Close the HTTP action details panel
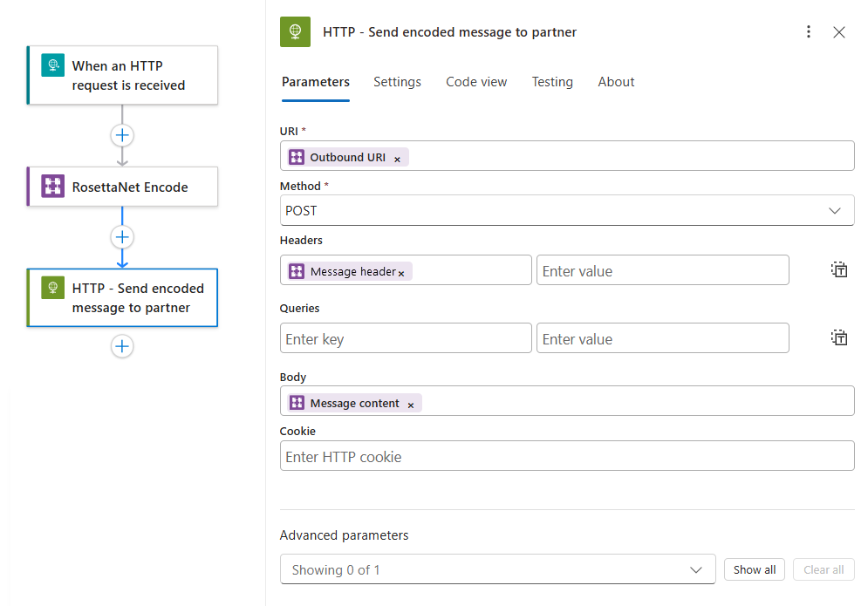 (x=839, y=32)
